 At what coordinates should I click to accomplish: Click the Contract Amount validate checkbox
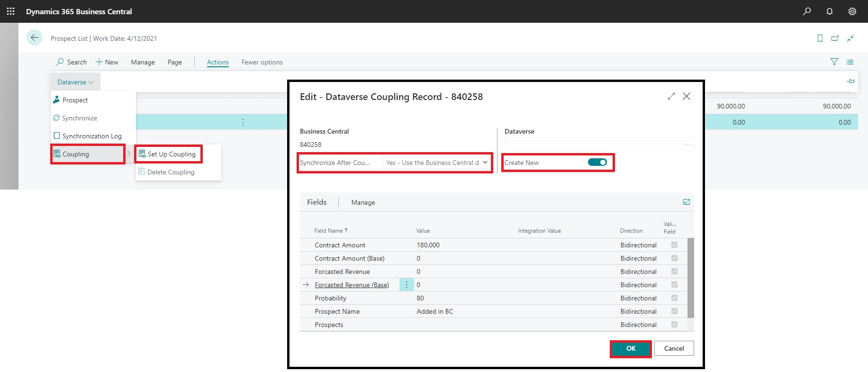pos(674,245)
